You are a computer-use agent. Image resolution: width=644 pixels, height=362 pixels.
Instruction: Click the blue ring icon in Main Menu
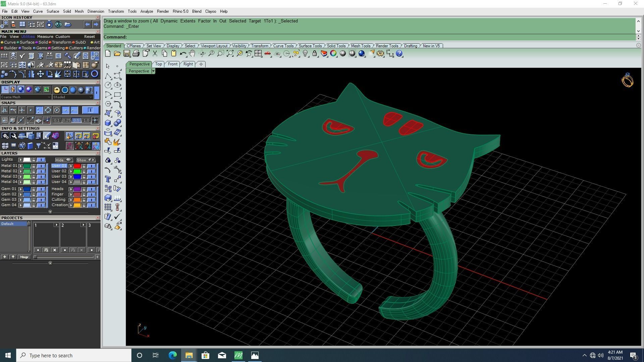(x=95, y=74)
